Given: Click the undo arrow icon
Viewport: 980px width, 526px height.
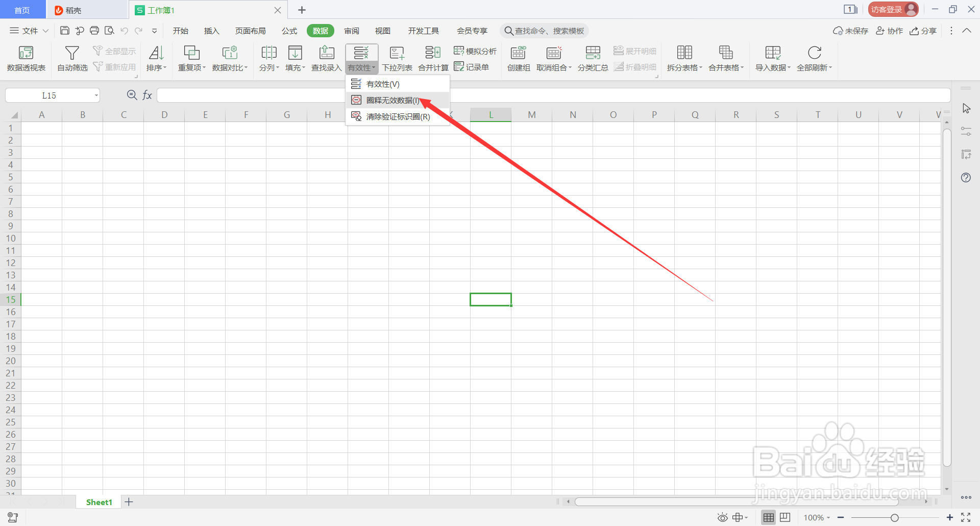Looking at the screenshot, I should 124,31.
